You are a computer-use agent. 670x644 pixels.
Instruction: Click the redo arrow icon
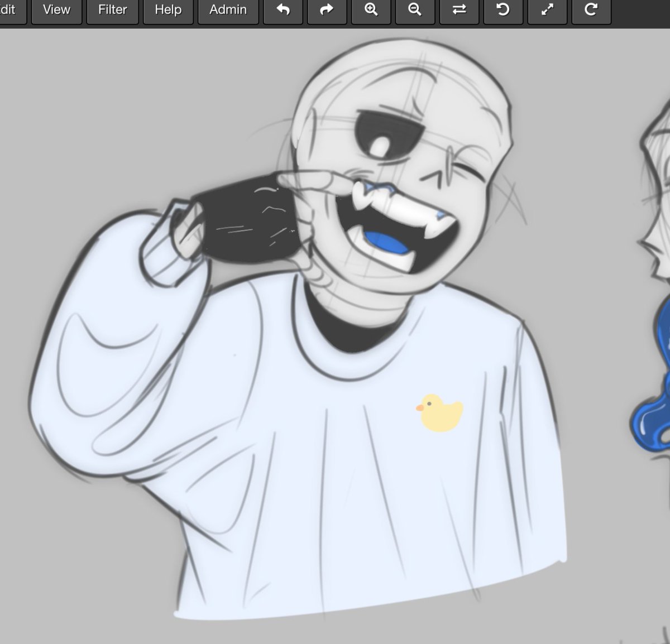327,11
